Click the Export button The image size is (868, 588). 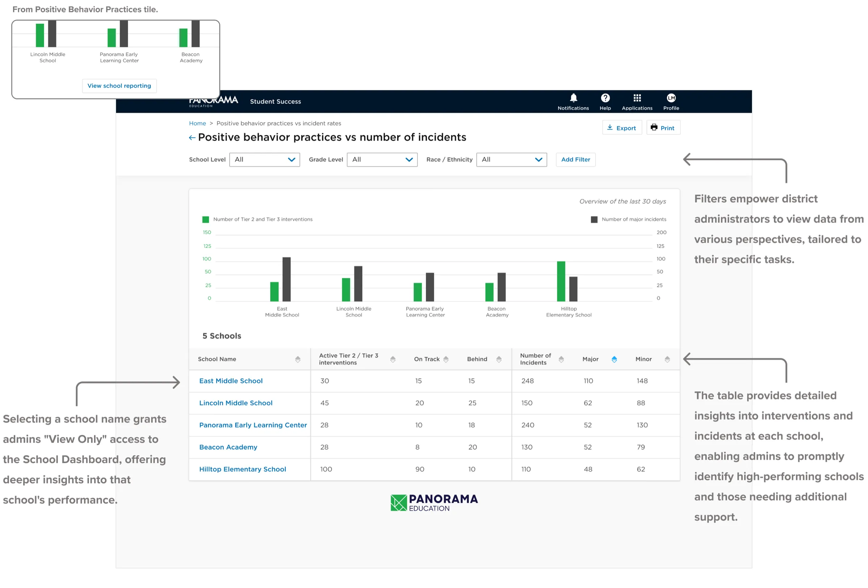(x=621, y=128)
